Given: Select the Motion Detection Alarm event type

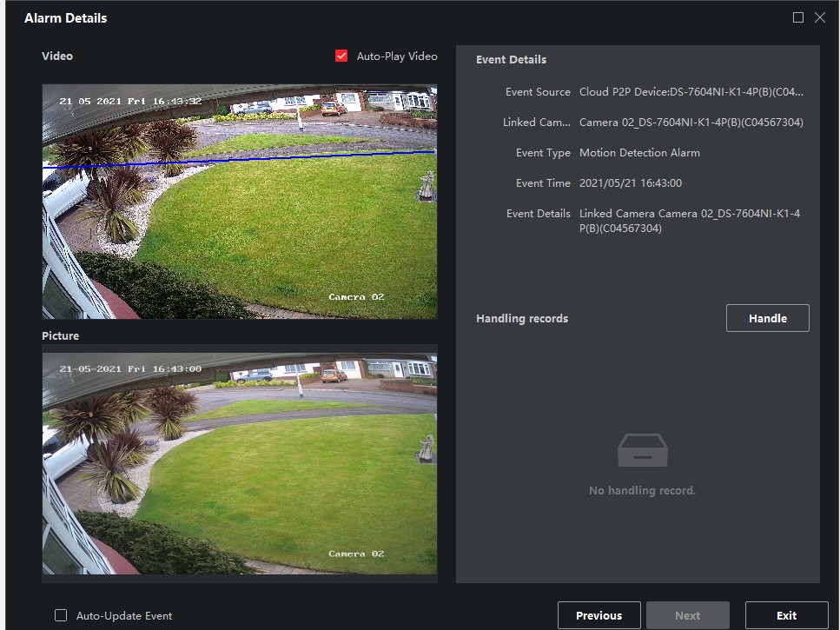Looking at the screenshot, I should pyautogui.click(x=639, y=153).
